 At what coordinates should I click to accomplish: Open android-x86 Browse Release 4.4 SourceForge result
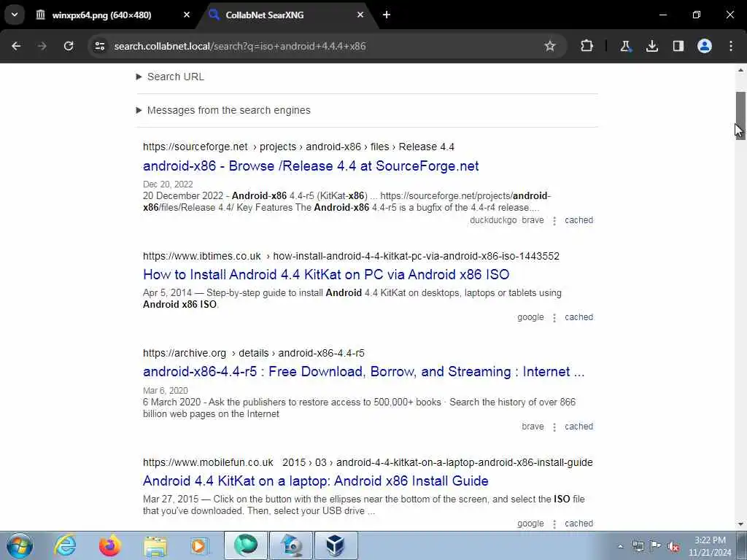[x=311, y=166]
